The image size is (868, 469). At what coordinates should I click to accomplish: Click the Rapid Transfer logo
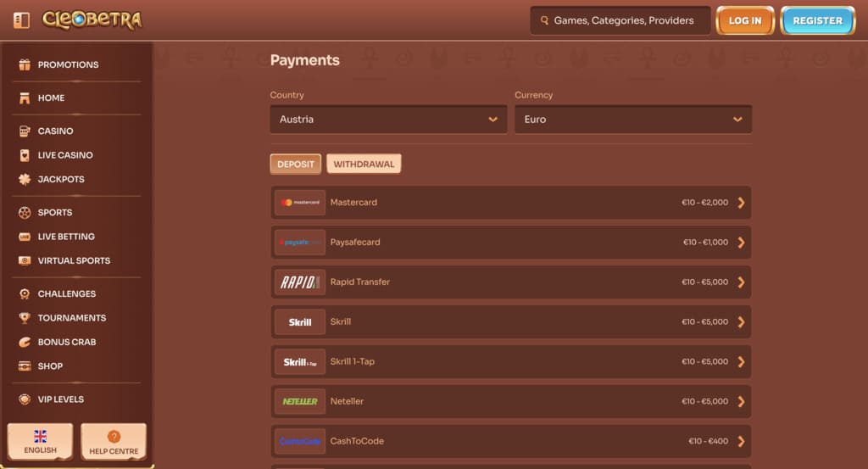300,282
